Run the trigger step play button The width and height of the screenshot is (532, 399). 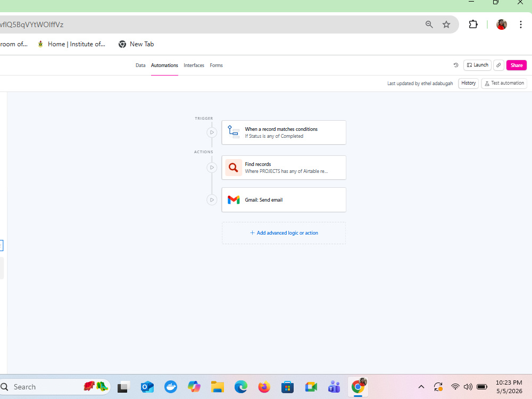212,132
